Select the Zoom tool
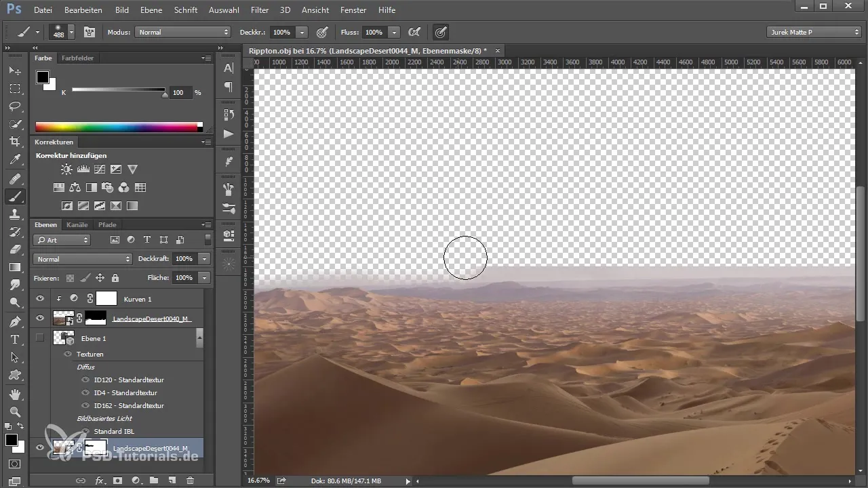This screenshot has width=868, height=488. (15, 411)
